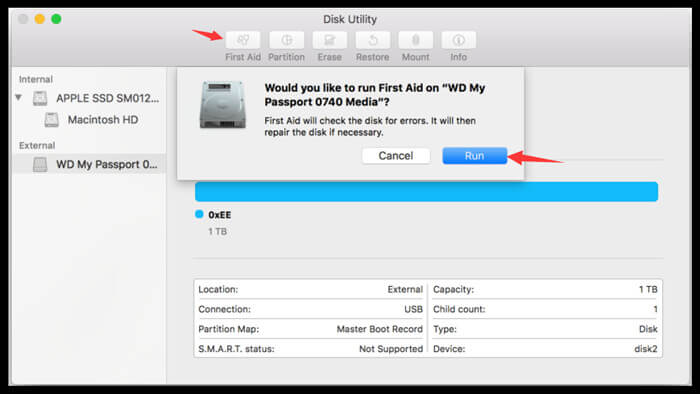Click the Restore toolbar icon

[x=373, y=41]
